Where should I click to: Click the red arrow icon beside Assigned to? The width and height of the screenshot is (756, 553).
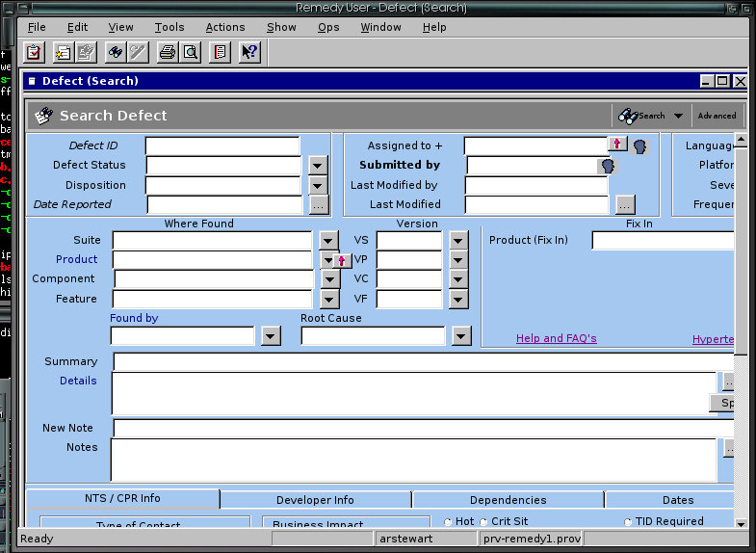coord(617,145)
